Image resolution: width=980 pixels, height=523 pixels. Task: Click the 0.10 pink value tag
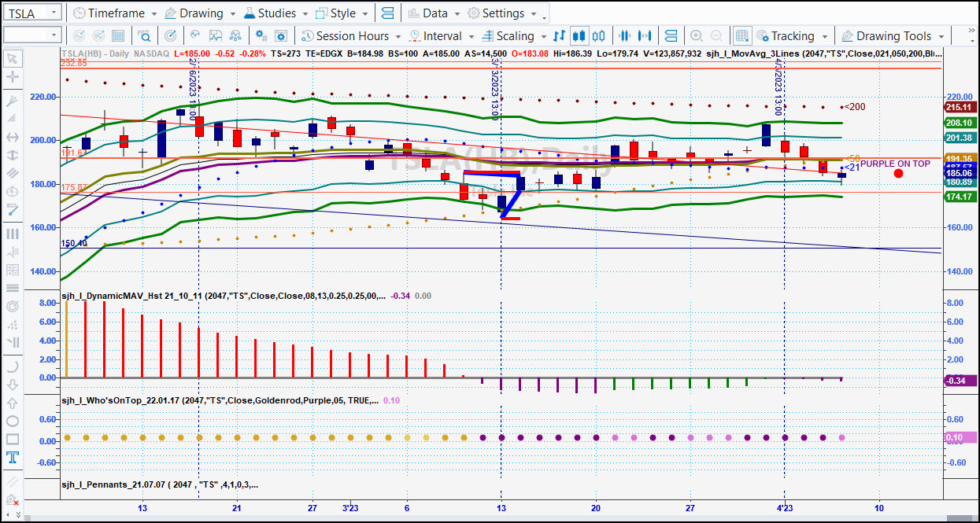tap(960, 438)
